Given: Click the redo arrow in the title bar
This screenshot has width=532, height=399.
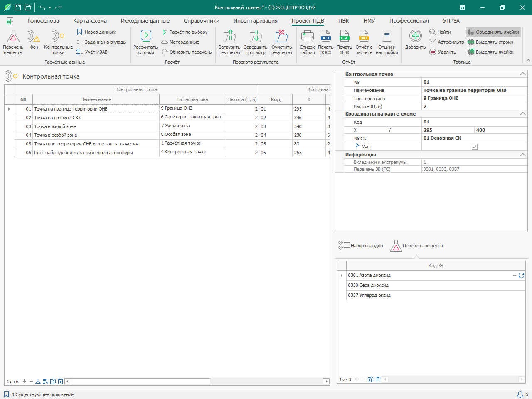Looking at the screenshot, I should coord(58,7).
